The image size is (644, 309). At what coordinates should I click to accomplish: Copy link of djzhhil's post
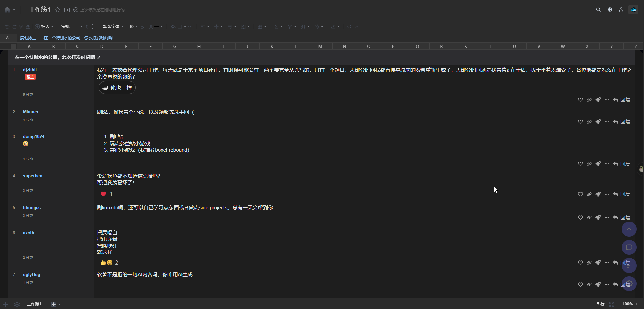[x=589, y=100]
